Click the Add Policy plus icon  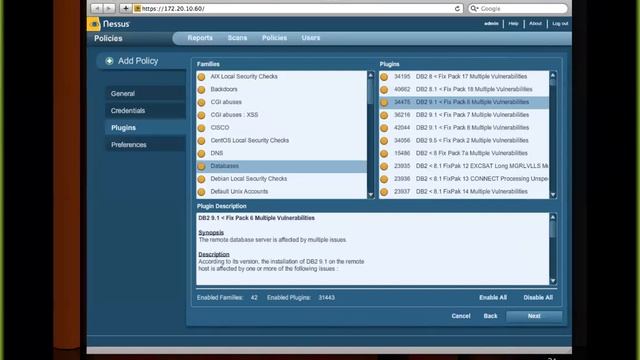[109, 61]
